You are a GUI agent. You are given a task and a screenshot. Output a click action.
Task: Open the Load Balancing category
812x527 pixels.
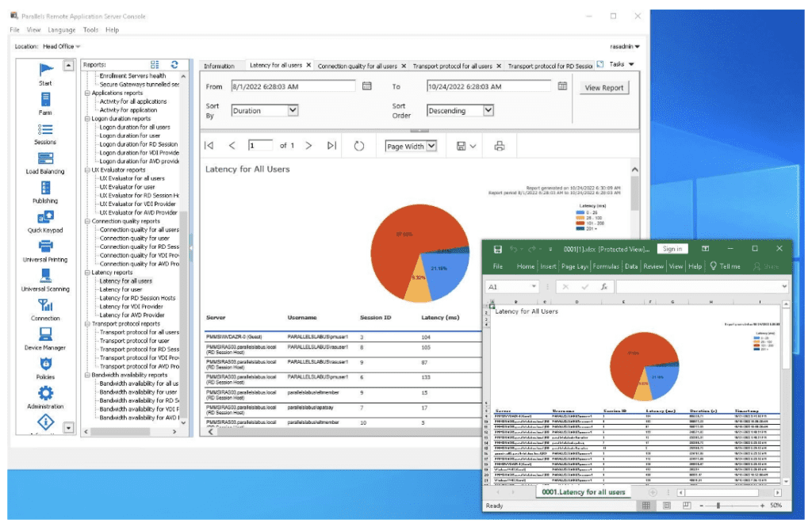click(x=45, y=162)
